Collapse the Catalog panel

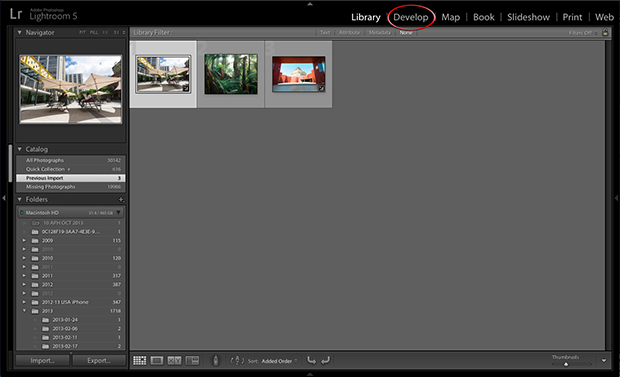pos(19,149)
